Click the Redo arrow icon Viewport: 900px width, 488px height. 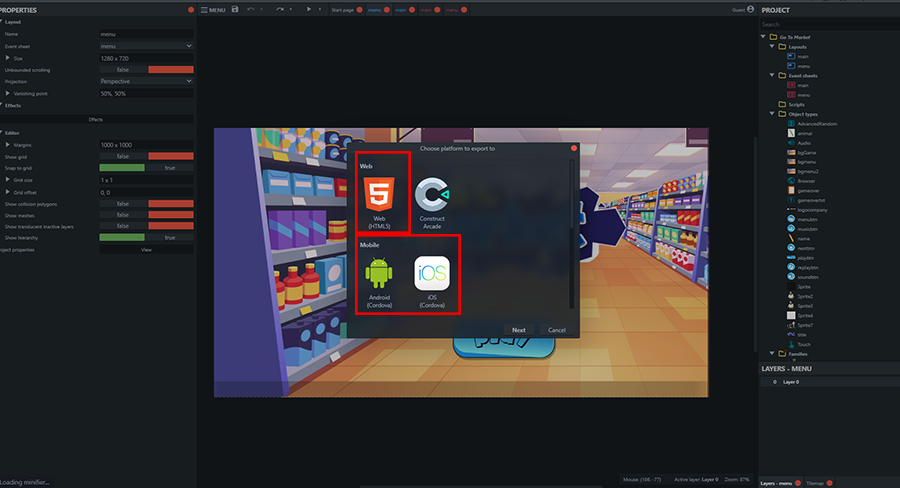pos(280,9)
